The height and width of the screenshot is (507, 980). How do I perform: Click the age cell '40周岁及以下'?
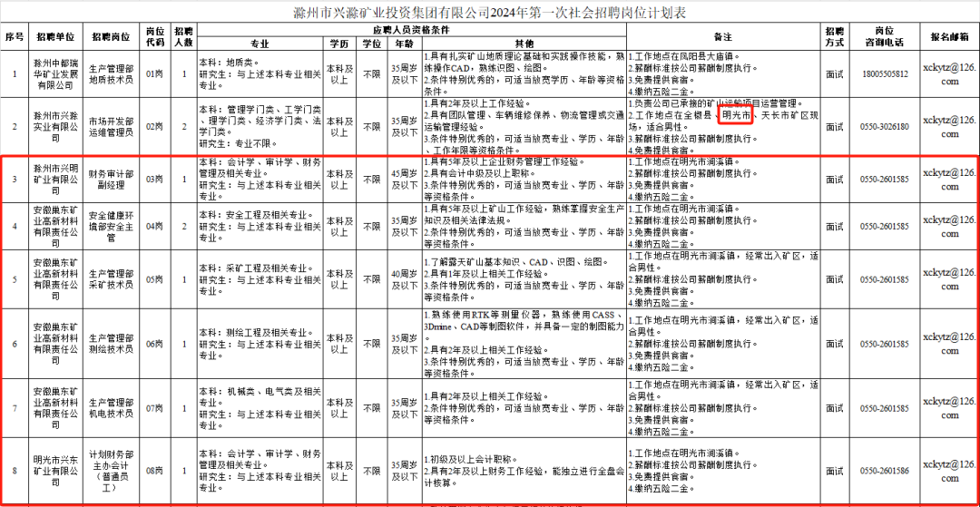click(405, 279)
